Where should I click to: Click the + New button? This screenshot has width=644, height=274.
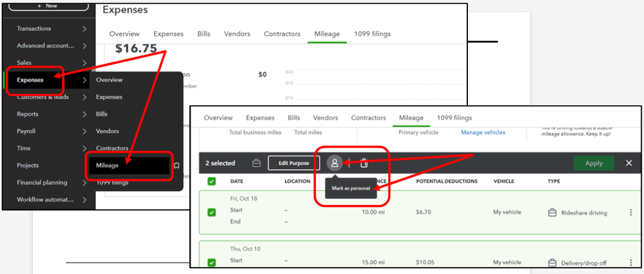(x=47, y=6)
